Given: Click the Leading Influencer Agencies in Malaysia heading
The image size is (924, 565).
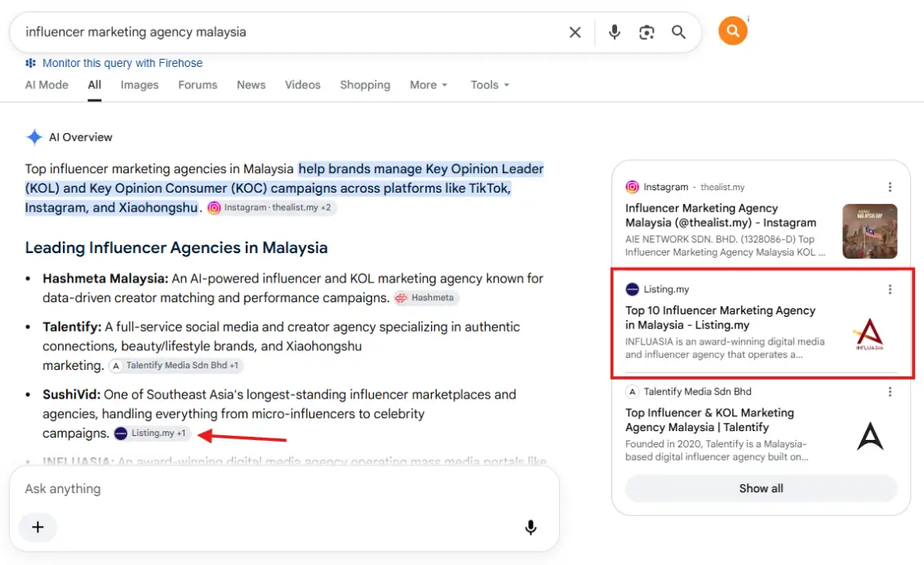Looking at the screenshot, I should (x=176, y=247).
